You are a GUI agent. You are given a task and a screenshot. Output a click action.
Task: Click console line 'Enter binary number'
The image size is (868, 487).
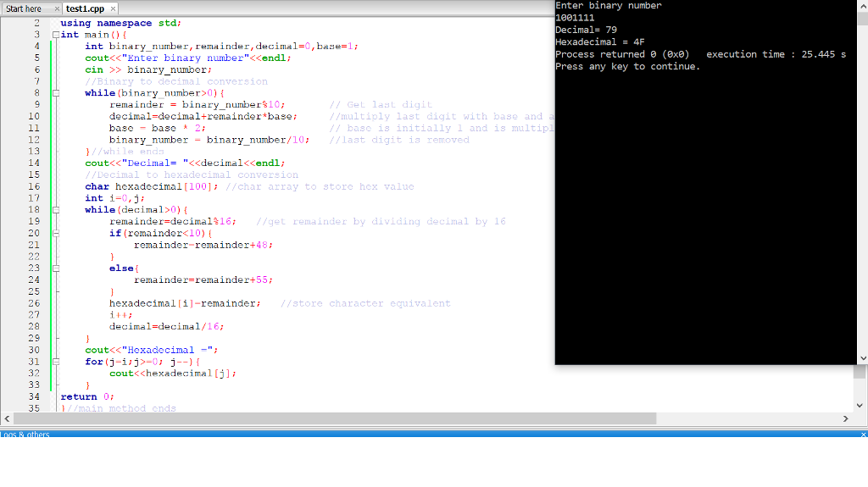point(609,6)
